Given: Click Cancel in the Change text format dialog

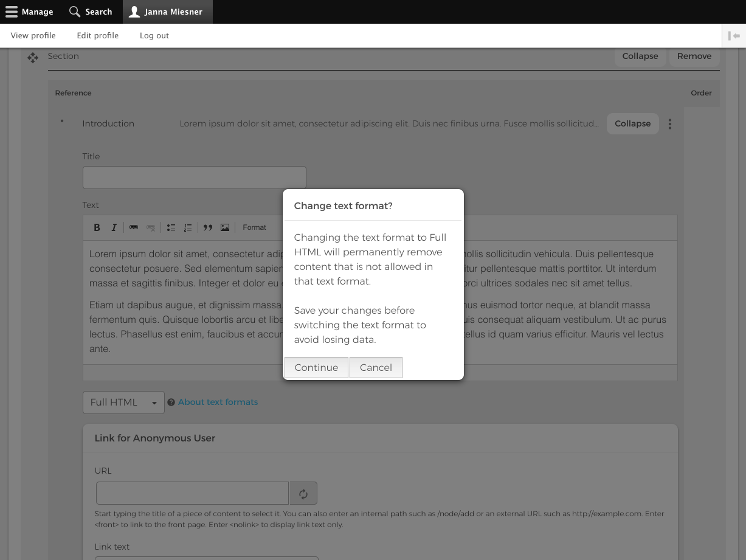Looking at the screenshot, I should 376,367.
